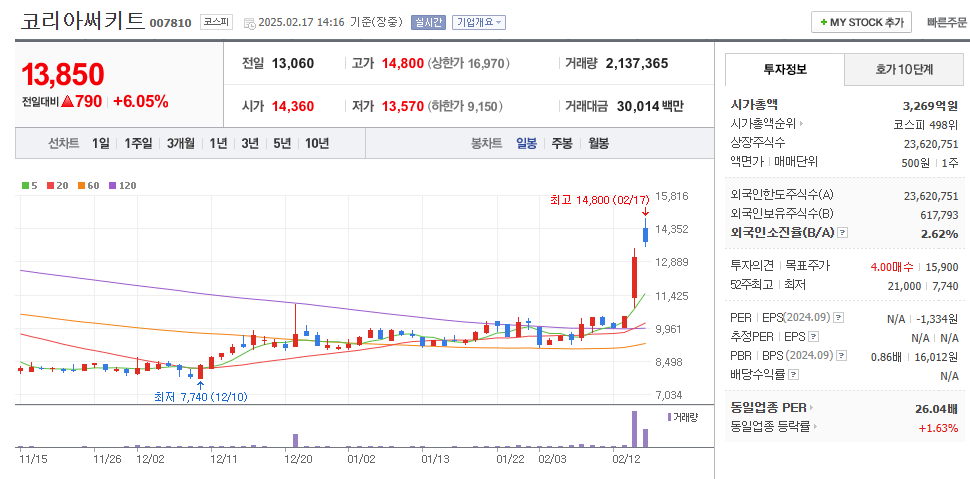970x479 pixels.
Task: Select the 1일 line chart period
Action: click(100, 144)
